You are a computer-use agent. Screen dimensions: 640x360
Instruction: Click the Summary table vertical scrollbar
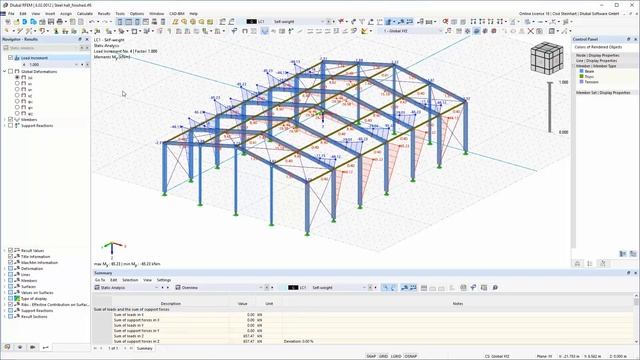click(x=636, y=318)
